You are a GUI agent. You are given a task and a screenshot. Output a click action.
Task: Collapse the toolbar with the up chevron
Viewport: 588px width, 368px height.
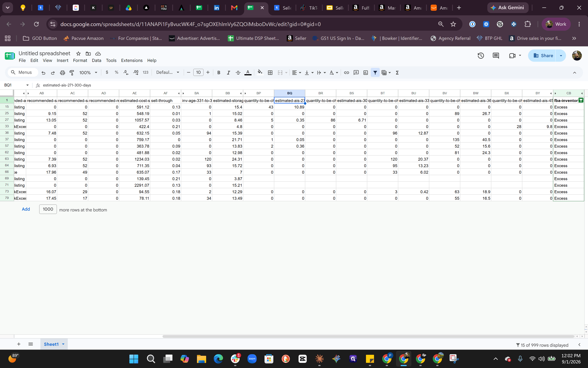[575, 72]
